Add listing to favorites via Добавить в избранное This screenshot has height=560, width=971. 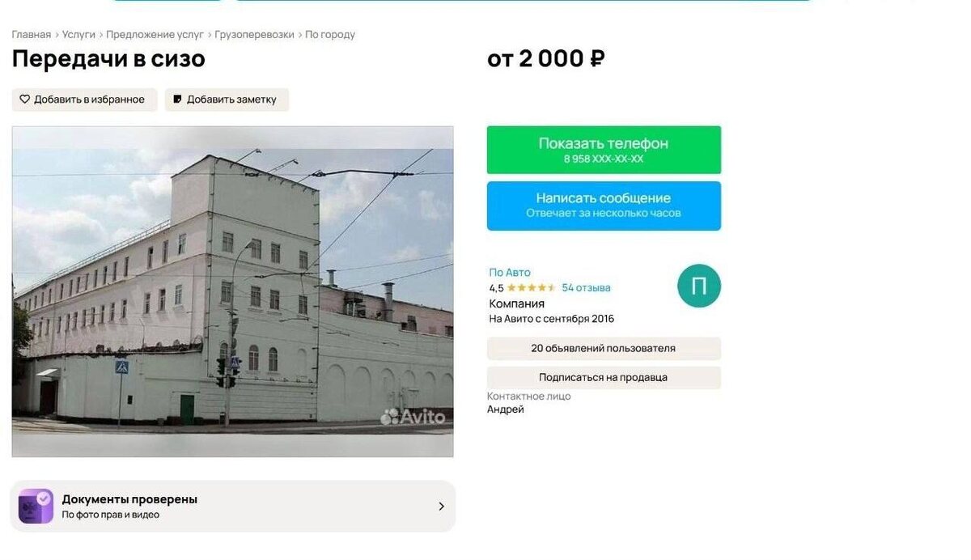coord(84,100)
